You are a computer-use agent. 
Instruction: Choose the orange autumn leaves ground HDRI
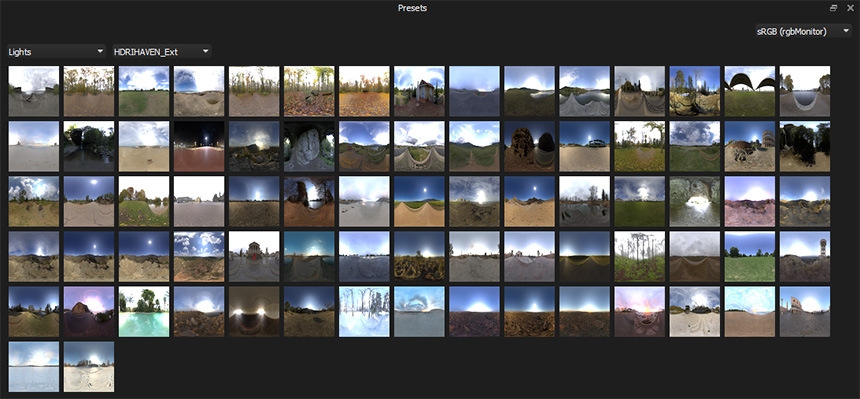tap(364, 91)
